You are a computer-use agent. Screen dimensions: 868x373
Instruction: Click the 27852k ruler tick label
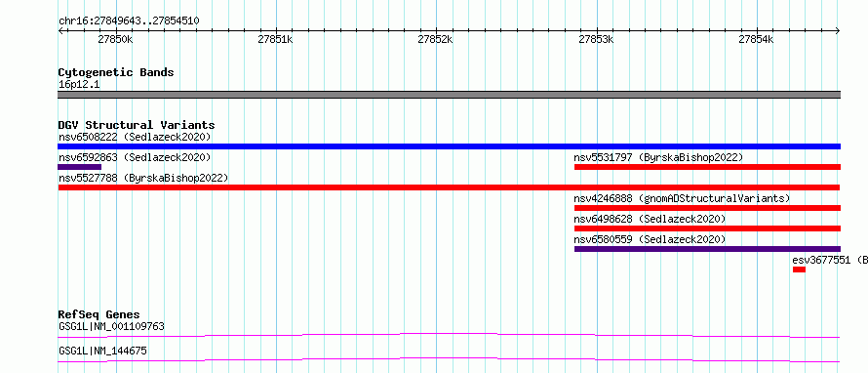tap(435, 40)
